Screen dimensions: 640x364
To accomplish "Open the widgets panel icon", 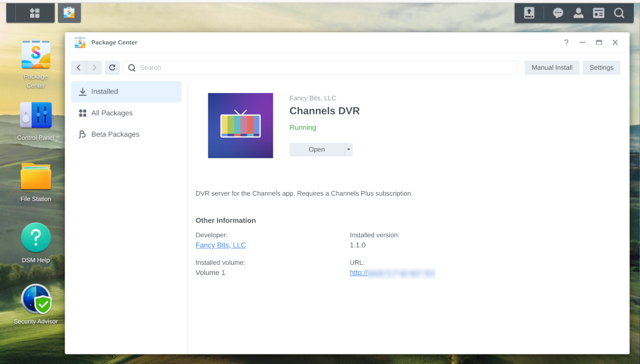I will point(599,12).
